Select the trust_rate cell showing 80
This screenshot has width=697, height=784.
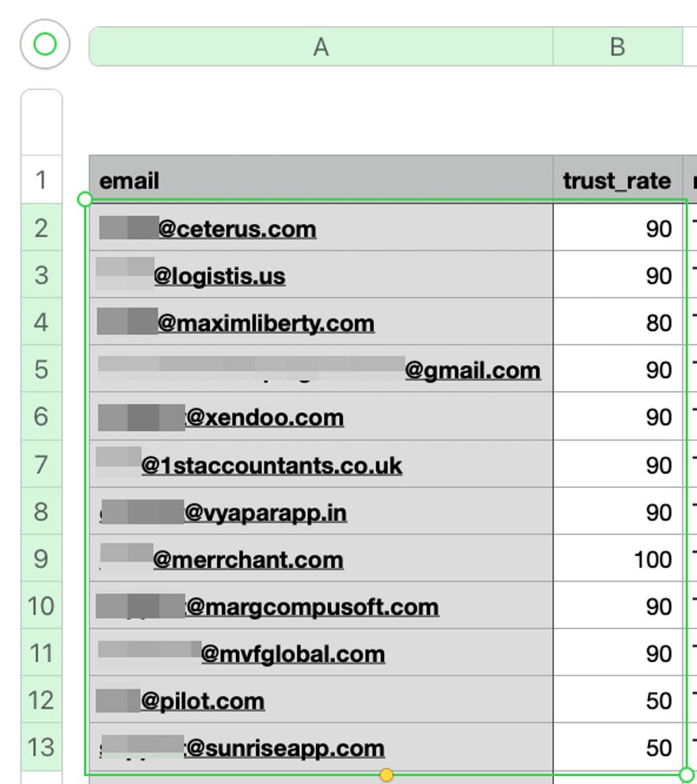[x=617, y=323]
